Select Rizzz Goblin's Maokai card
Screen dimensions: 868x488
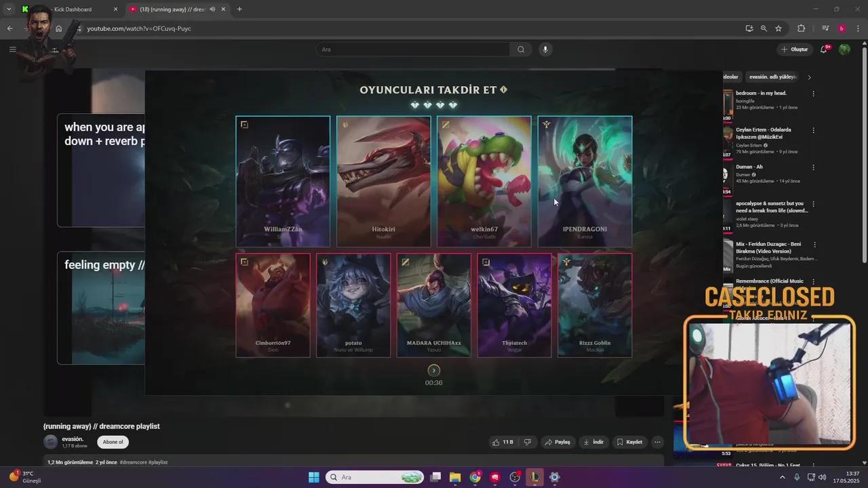point(595,305)
